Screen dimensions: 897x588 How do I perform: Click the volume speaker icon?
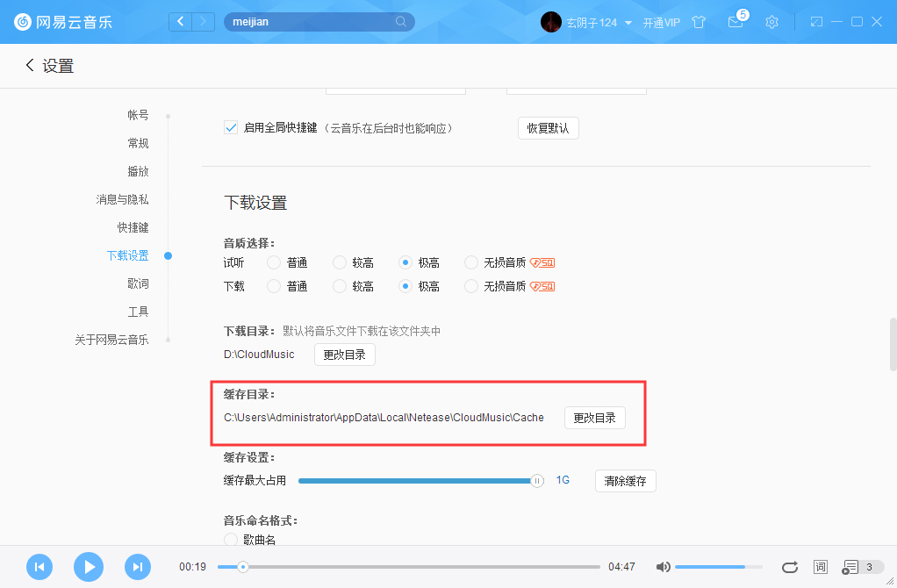click(x=663, y=567)
